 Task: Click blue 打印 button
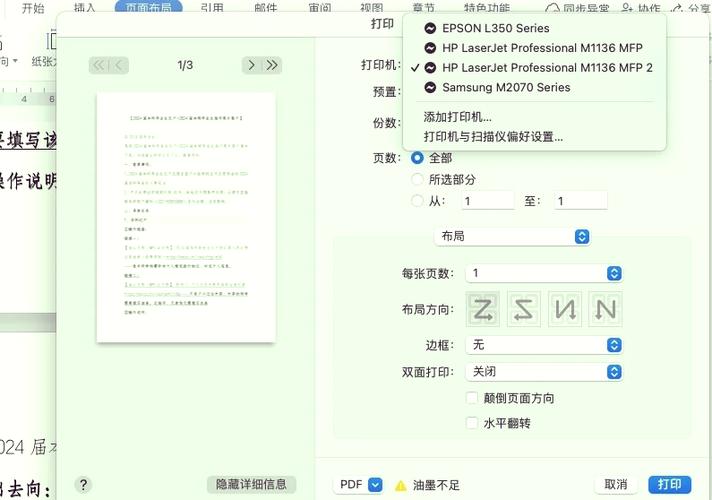[670, 485]
